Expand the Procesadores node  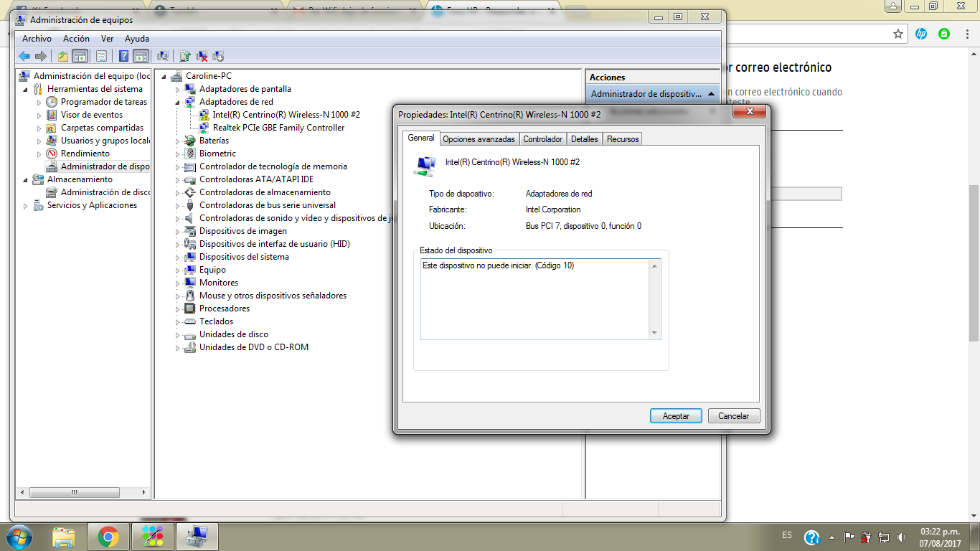(x=178, y=309)
